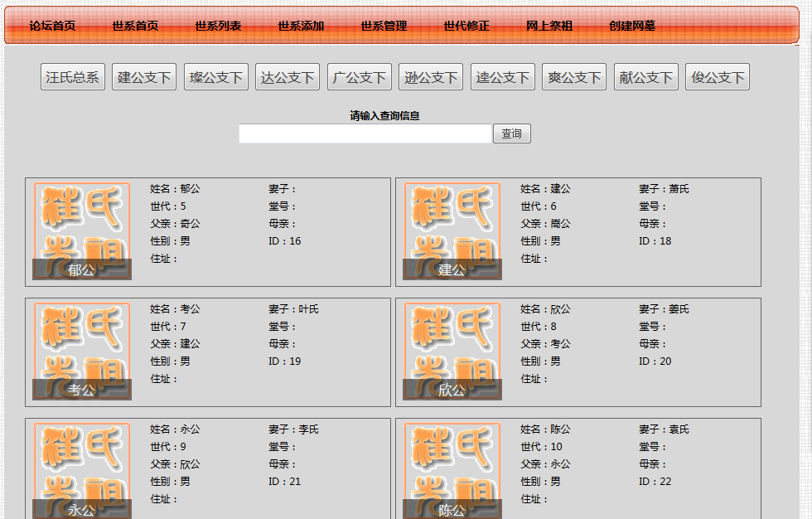Viewport: 812px width, 519px height.
Task: Show the 建公支下 branch
Action: pyautogui.click(x=144, y=77)
